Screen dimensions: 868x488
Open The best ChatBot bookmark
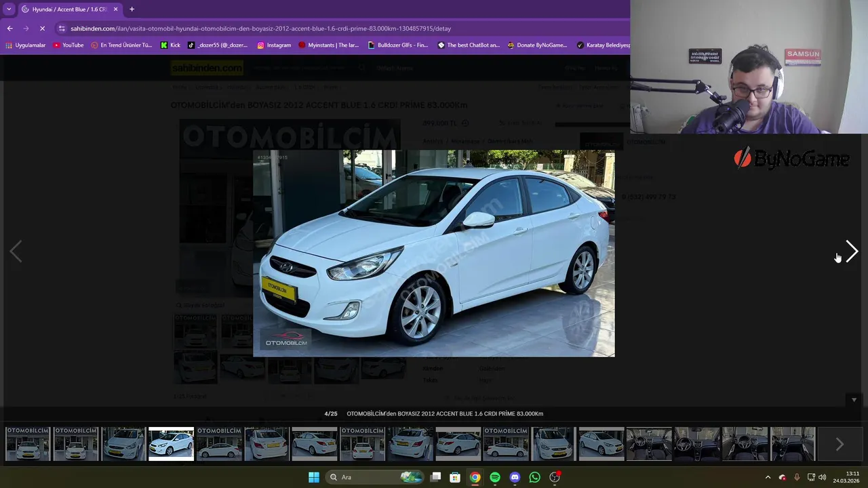(469, 45)
